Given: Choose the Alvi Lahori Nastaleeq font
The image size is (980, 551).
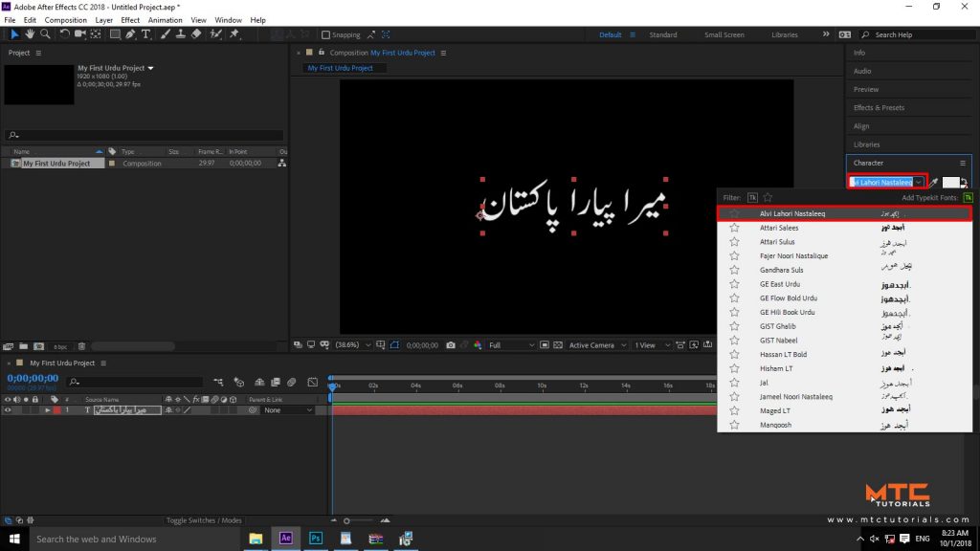Looking at the screenshot, I should 844,213.
